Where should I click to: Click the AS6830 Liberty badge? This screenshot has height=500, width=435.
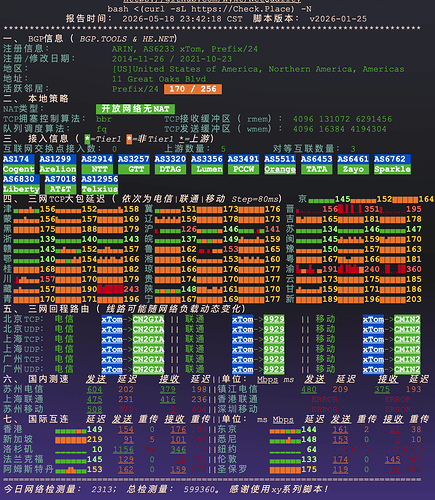[21, 184]
